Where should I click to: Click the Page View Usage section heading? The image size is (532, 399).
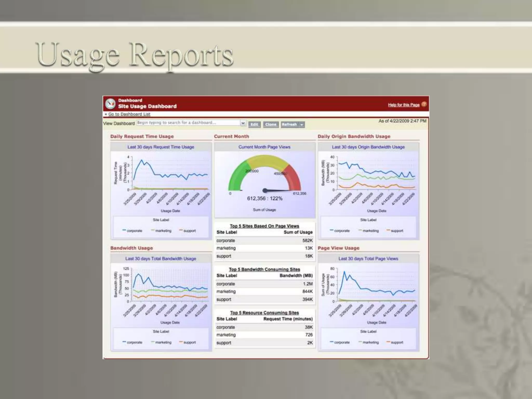click(338, 248)
